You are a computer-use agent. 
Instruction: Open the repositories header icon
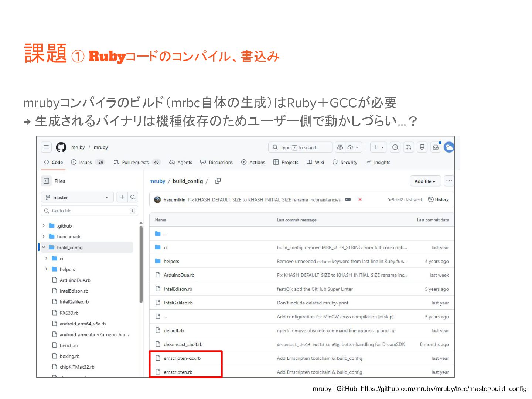(x=422, y=147)
